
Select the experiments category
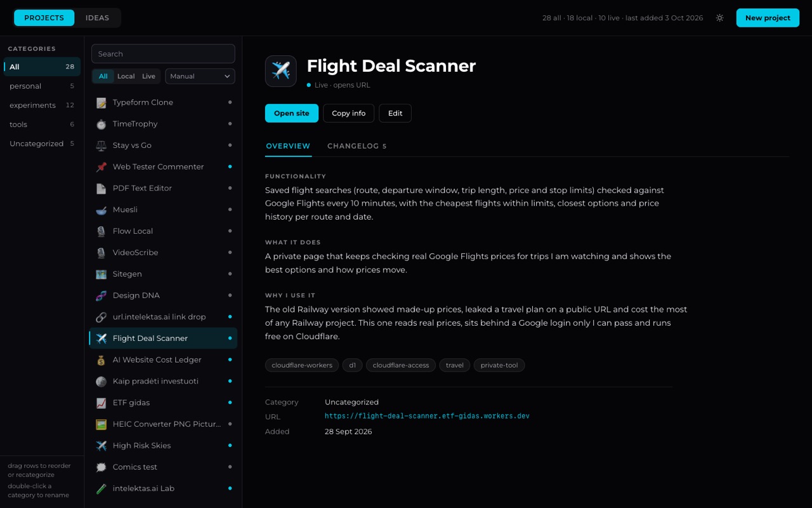pos(42,105)
